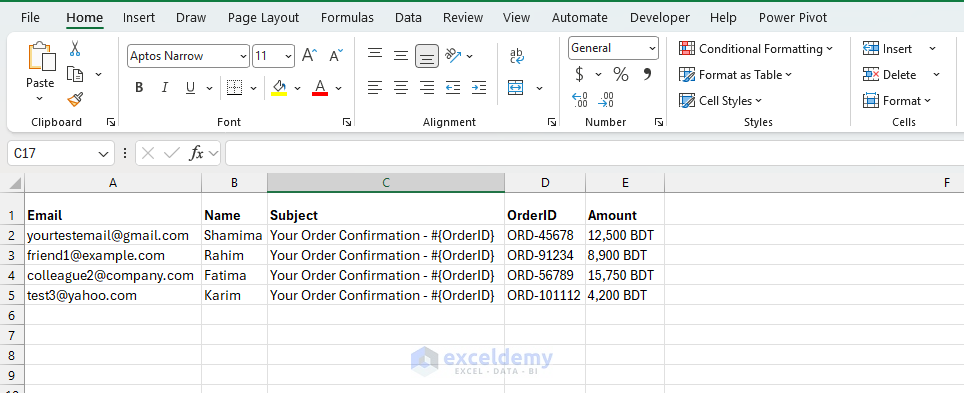This screenshot has width=964, height=393.
Task: Toggle Underline formatting
Action: [x=190, y=88]
